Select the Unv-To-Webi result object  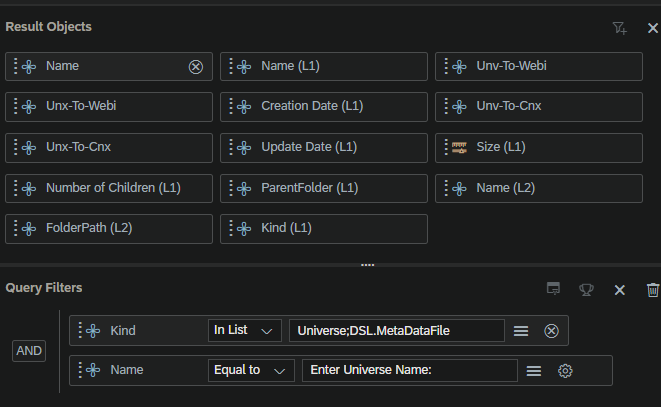click(x=539, y=66)
